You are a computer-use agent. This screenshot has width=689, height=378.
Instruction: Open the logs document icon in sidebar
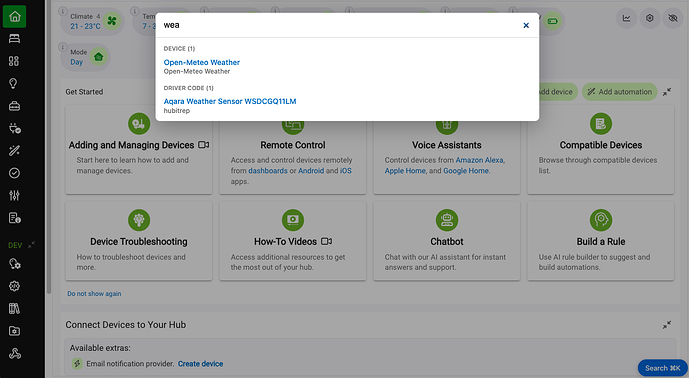click(x=15, y=218)
